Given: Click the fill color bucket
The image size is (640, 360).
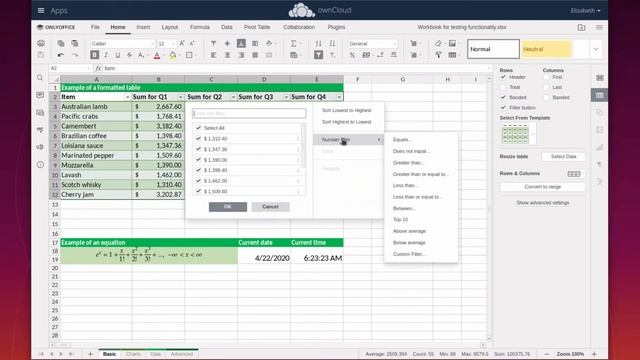Looking at the screenshot, I should coord(173,55).
